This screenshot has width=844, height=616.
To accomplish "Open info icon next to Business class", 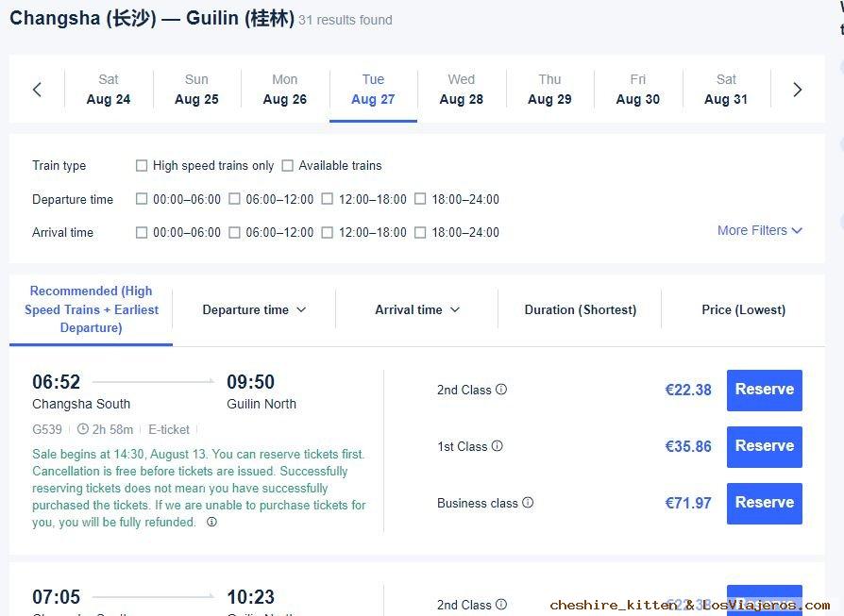I will click(x=528, y=502).
